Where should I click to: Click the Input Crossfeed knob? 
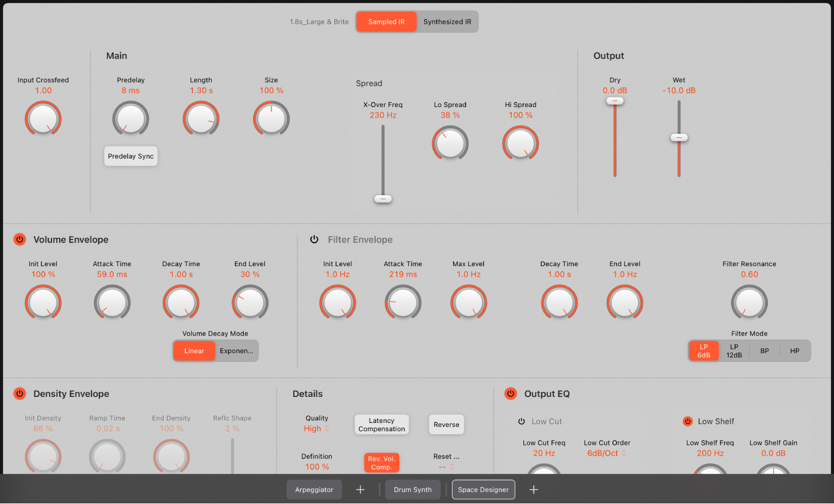point(43,118)
